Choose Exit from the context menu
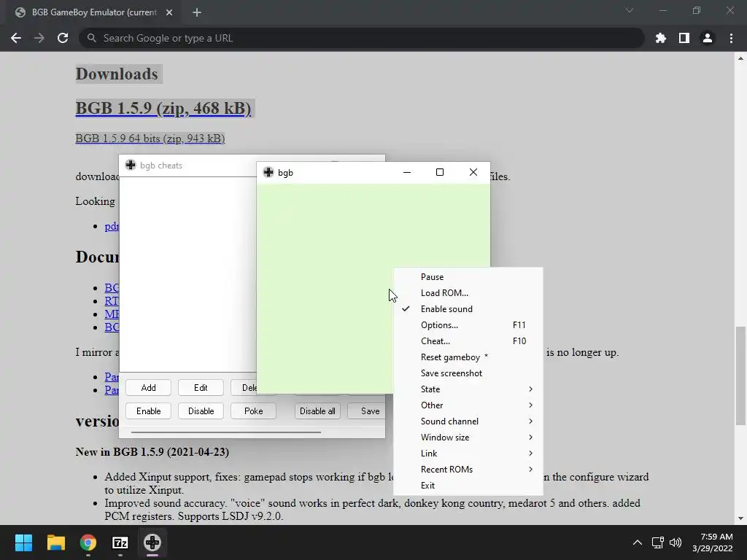The image size is (747, 560). [468, 485]
